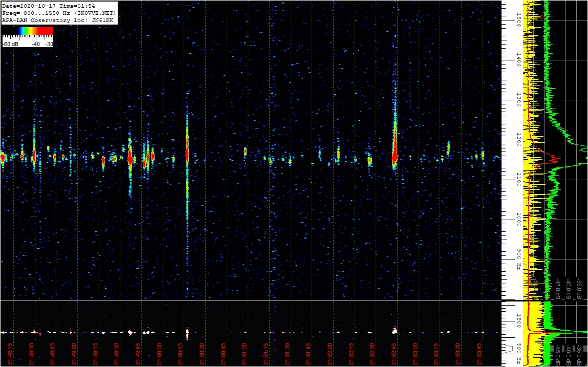Select the 01:52:30 time marker
This screenshot has width=588, height=367.
(374, 355)
